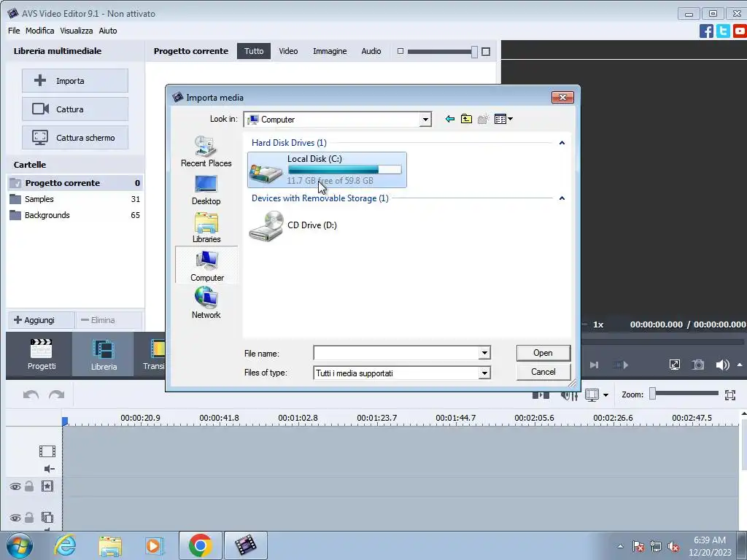Switch to Immagine tab
The width and height of the screenshot is (747, 560).
point(330,51)
